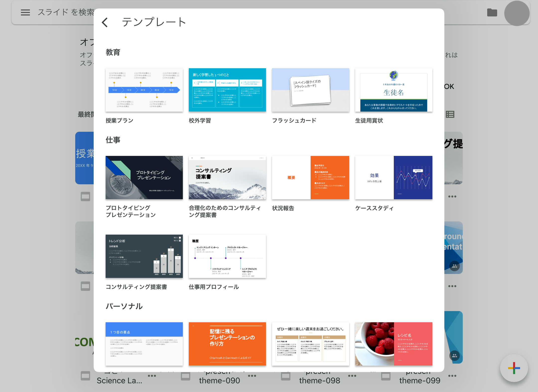Choose the 1つ目の要点 personal template

click(144, 344)
